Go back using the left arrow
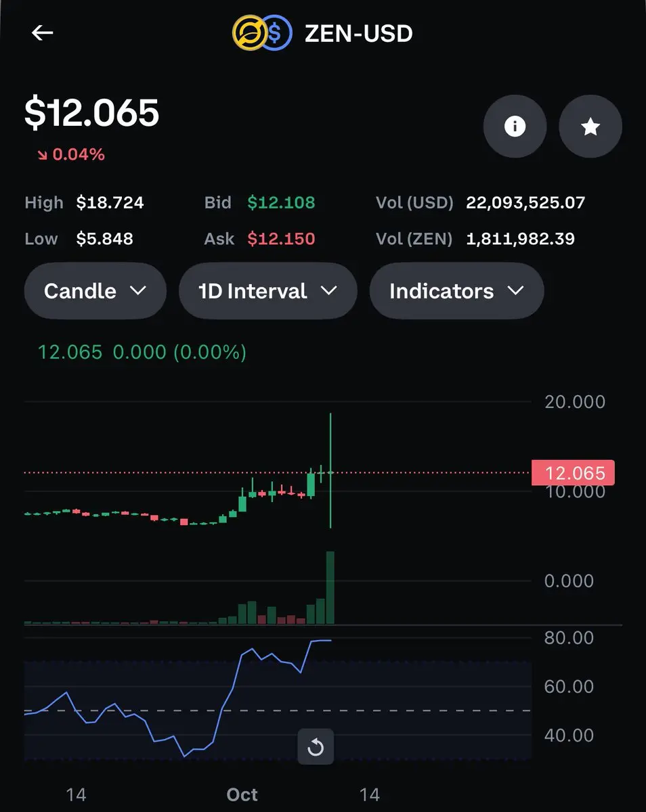The height and width of the screenshot is (812, 646). (x=43, y=32)
